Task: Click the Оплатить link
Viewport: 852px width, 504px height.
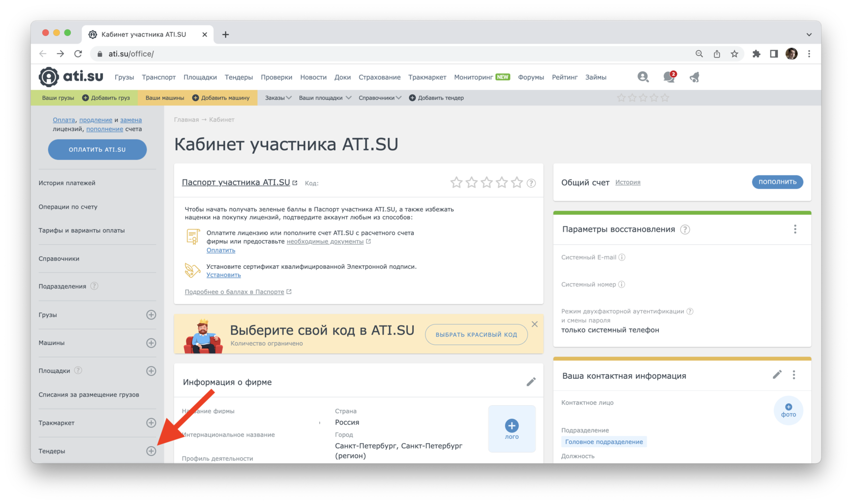Action: click(x=221, y=250)
